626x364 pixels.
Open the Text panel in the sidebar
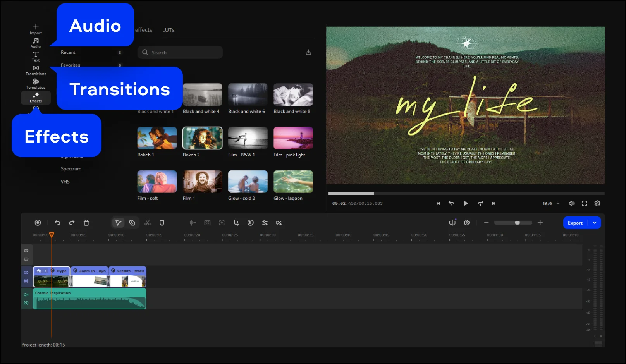click(x=36, y=57)
